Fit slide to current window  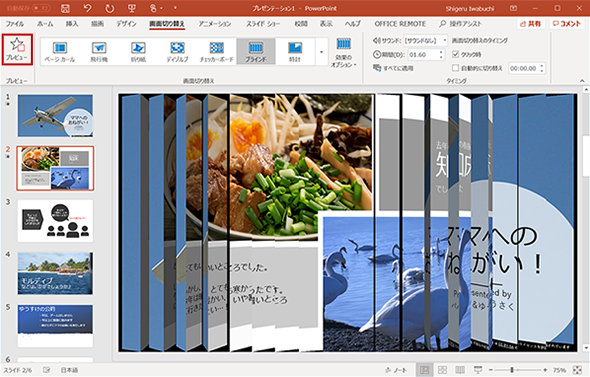578,370
